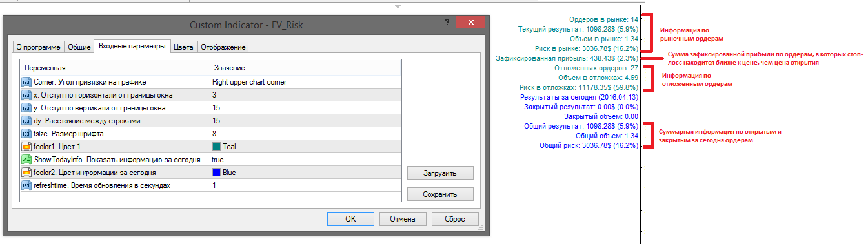Click the color-type icon beside fcolor2

point(26,173)
